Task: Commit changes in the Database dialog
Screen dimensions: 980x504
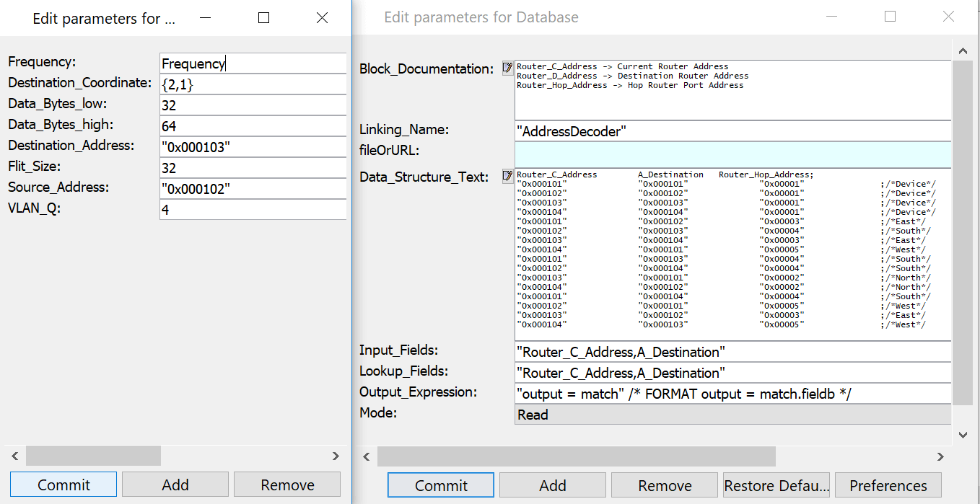Action: [440, 485]
